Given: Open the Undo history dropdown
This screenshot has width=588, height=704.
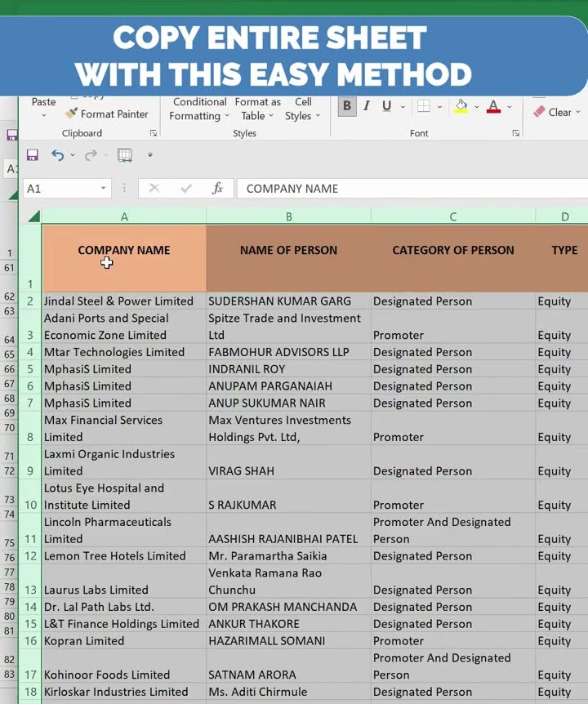Looking at the screenshot, I should click(73, 155).
